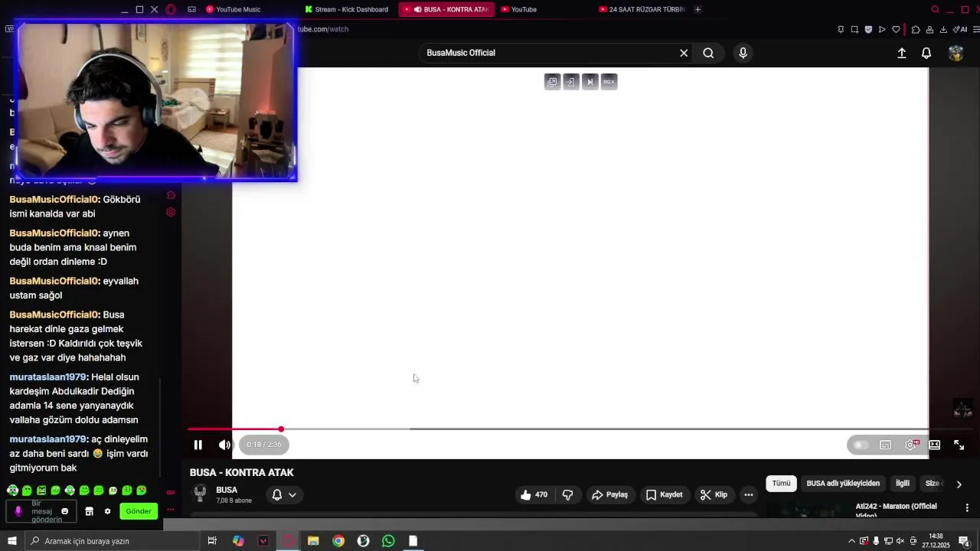
Task: Open WhatsApp from the taskbar
Action: (388, 541)
